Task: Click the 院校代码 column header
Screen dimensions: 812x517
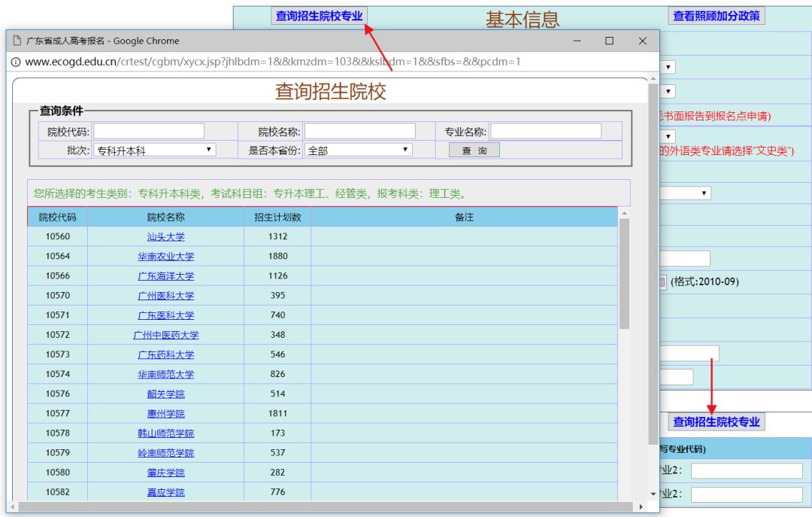Action: click(x=57, y=217)
